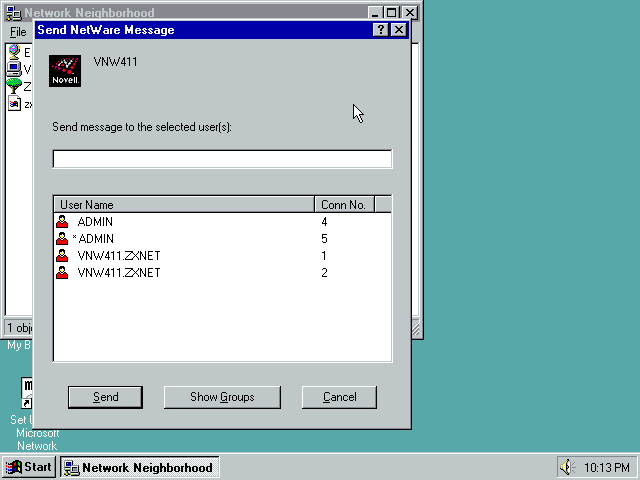Close the Send NetWare Message dialog
Viewport: 640px width, 480px height.
(x=398, y=30)
